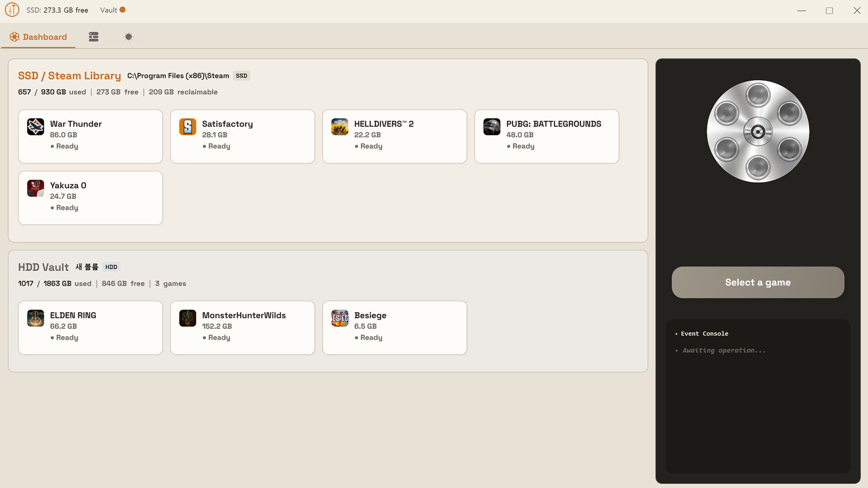This screenshot has width=868, height=488.
Task: Open the Dashboard tab
Action: point(38,37)
